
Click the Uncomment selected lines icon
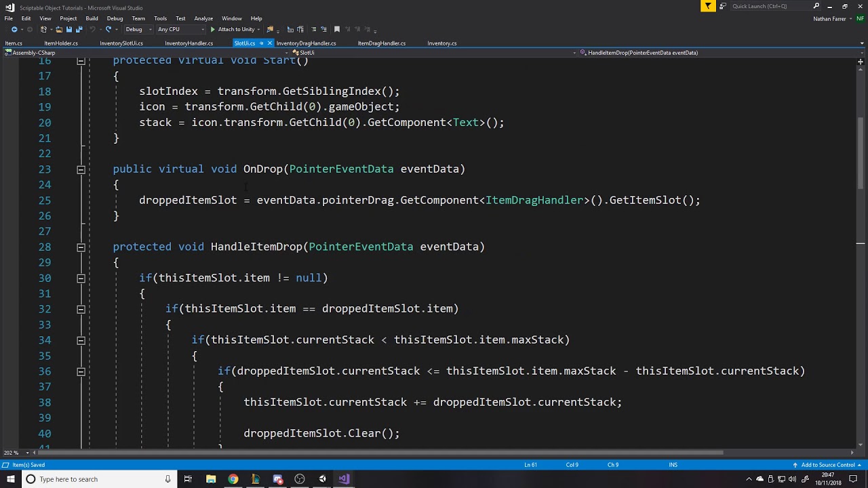(323, 29)
